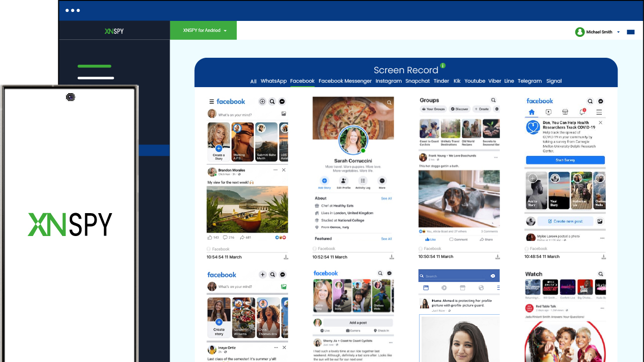Download the 10:48:54 11 March screenshot
Viewport: 644px width, 362px height.
pos(604,257)
